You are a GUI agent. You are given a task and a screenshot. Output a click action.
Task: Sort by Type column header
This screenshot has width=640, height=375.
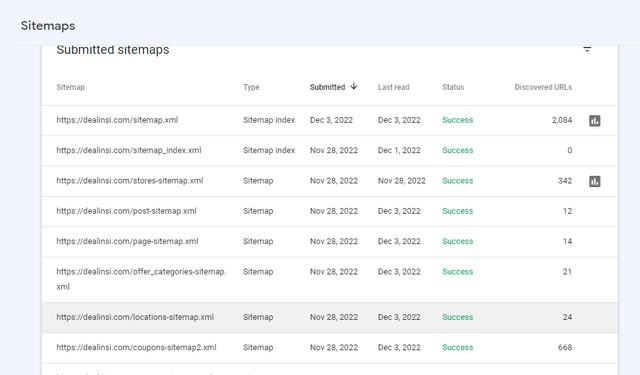click(x=251, y=87)
